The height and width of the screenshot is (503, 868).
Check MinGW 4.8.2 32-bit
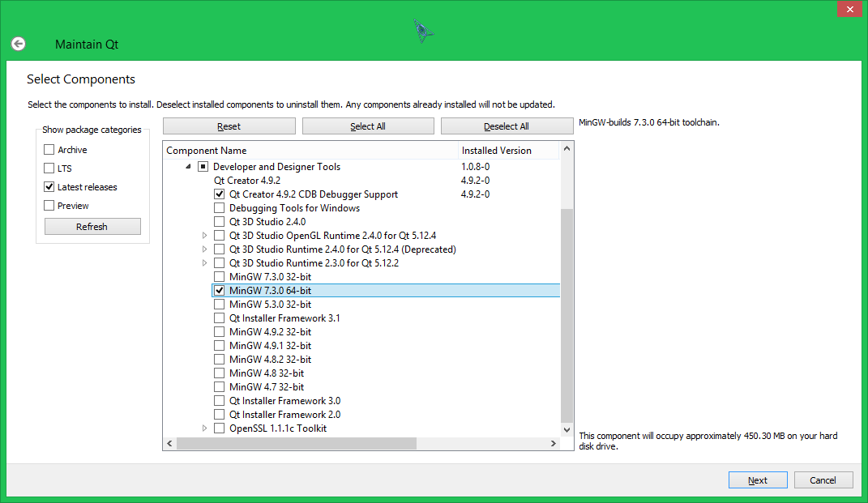click(x=219, y=360)
